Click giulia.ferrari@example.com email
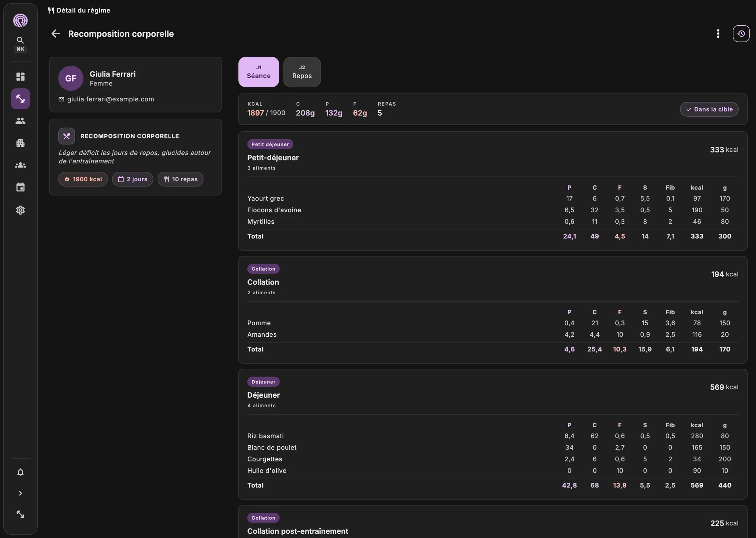This screenshot has height=538, width=756. (x=110, y=99)
